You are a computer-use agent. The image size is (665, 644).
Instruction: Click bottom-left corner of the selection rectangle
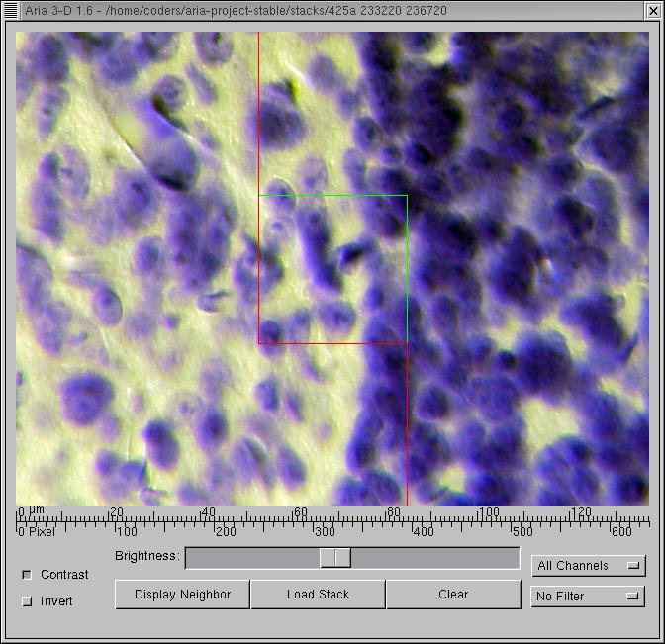259,343
